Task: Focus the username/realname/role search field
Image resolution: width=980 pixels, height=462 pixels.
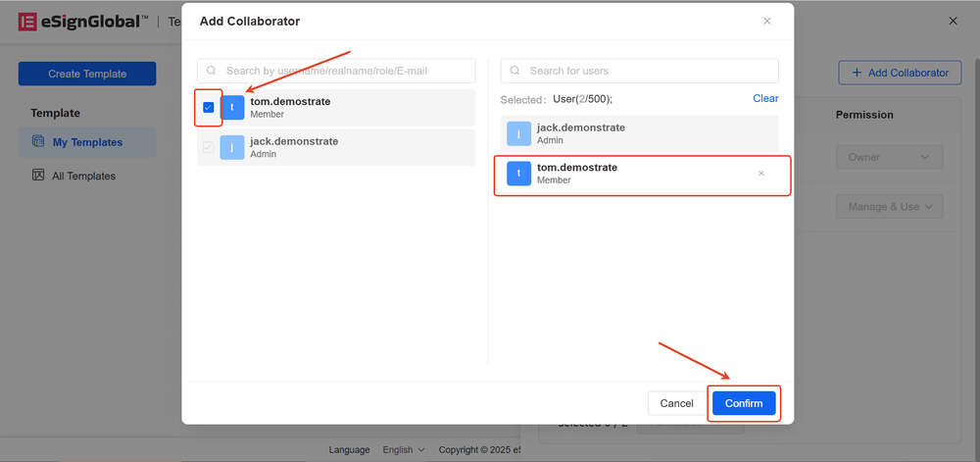Action: coord(336,71)
